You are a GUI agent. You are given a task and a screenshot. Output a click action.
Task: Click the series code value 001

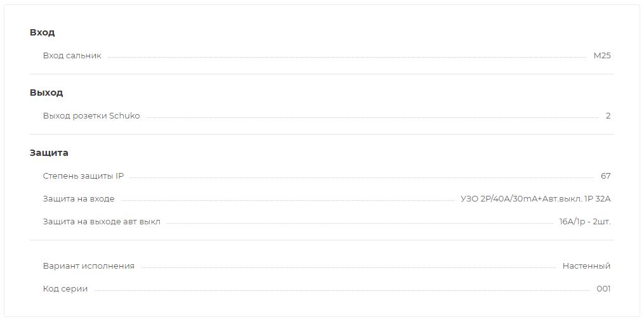click(604, 289)
